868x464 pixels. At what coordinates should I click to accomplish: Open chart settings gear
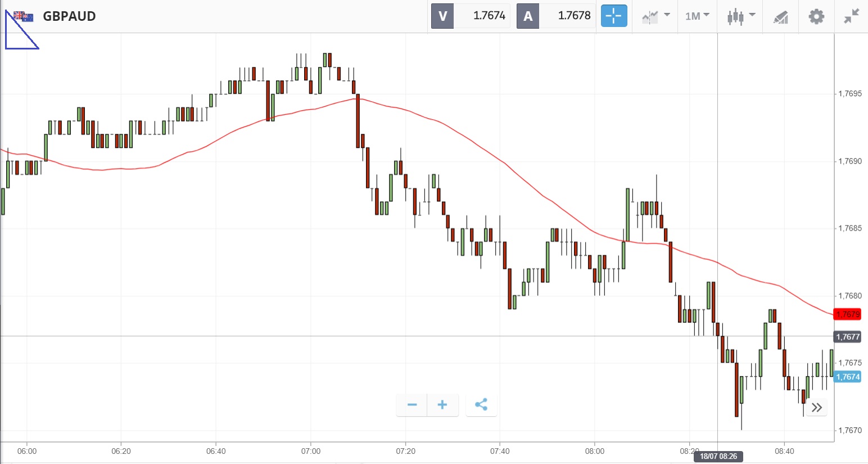[x=816, y=16]
